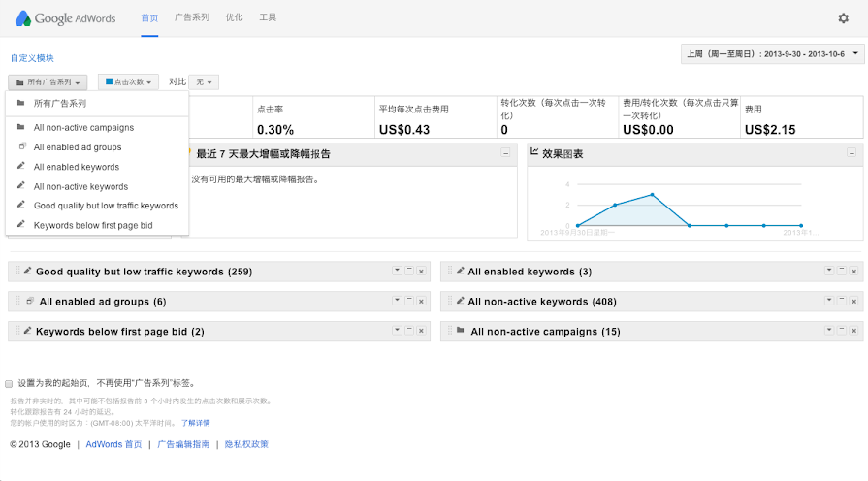Viewport: 868px width, 481px height.
Task: Click the Google AdWords logo
Action: tap(64, 18)
